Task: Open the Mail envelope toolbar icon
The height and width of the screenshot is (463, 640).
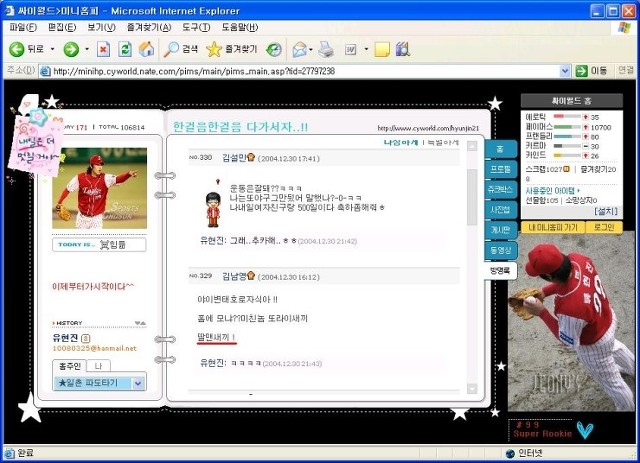Action: point(299,48)
